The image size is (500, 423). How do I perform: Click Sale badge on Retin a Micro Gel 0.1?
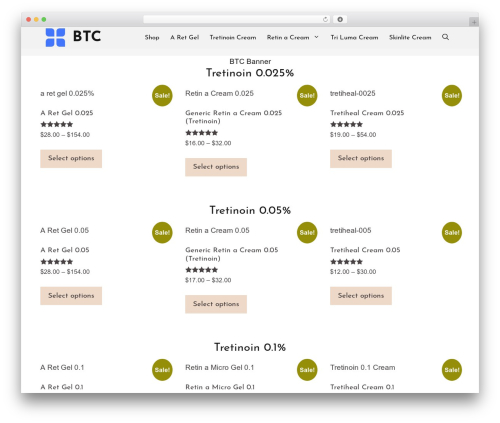pyautogui.click(x=307, y=370)
